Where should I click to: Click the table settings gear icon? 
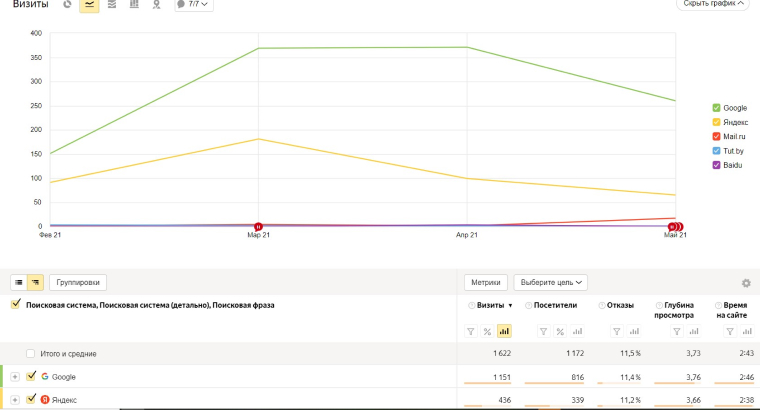tap(745, 283)
